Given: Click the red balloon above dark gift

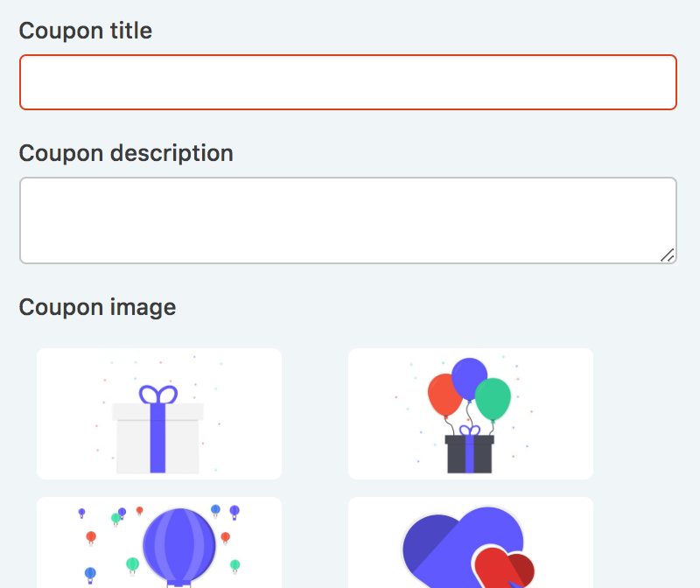Looking at the screenshot, I should tap(444, 395).
